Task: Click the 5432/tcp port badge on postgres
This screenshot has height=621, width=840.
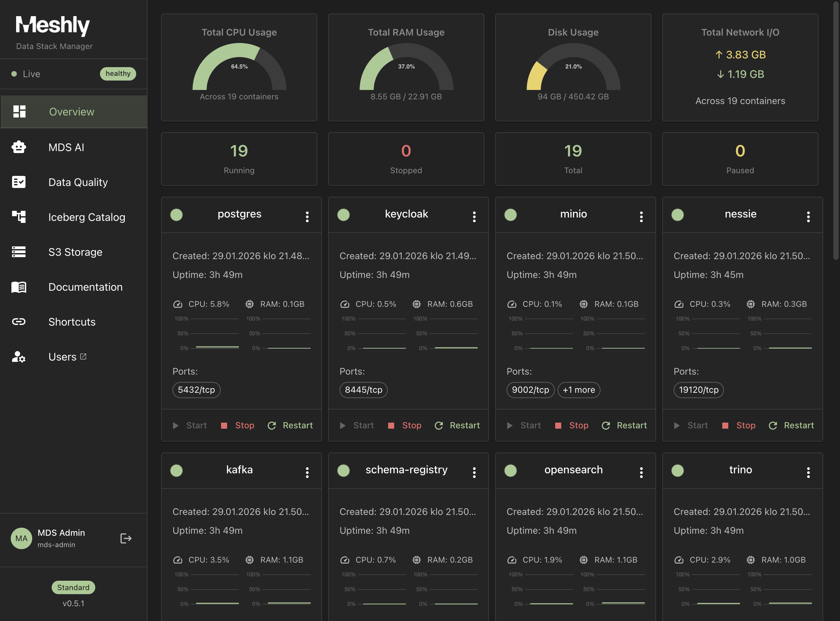Action: click(x=196, y=390)
